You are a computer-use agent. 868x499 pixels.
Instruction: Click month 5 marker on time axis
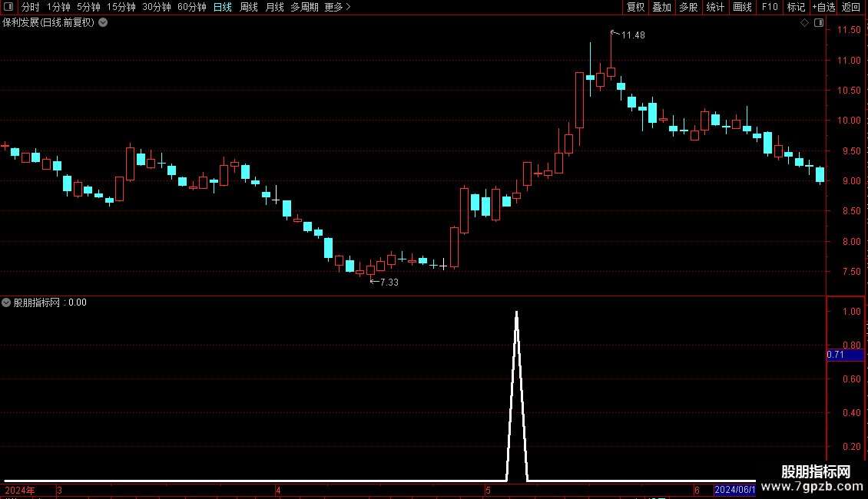pos(488,491)
